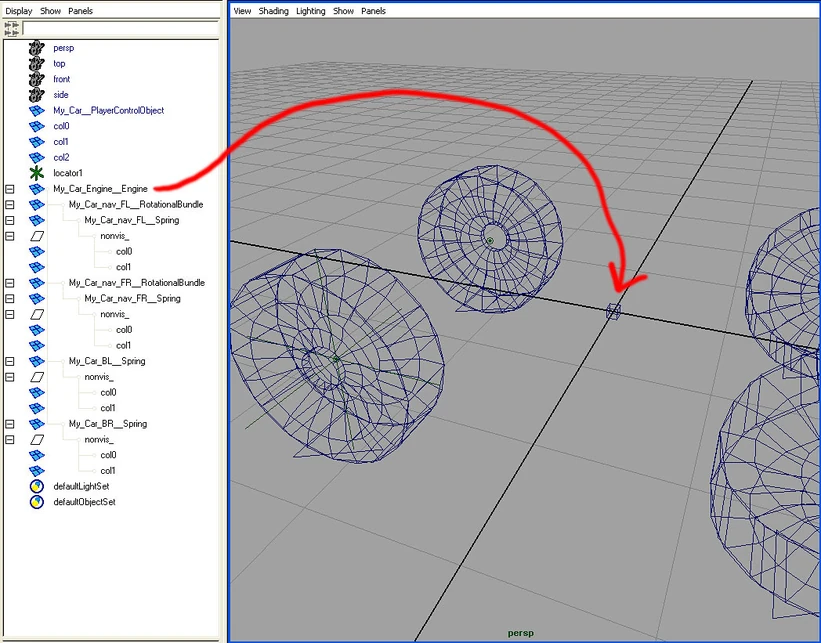
Task: Click the defaultObjectSet set icon
Action: tap(37, 502)
